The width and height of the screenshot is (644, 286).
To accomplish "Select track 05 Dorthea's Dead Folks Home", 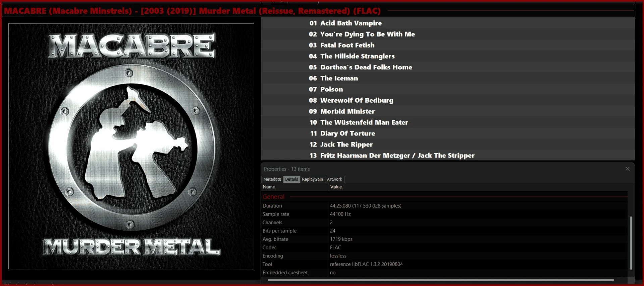I will 448,67.
